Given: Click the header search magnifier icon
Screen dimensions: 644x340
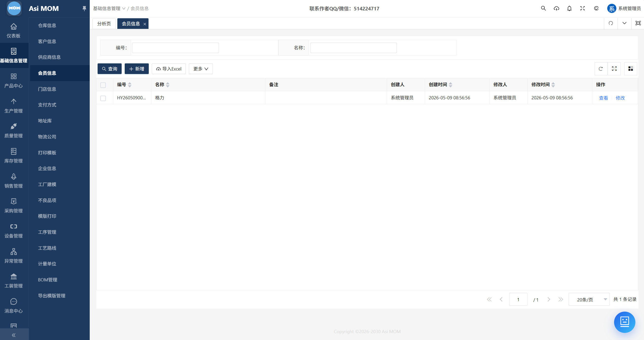Looking at the screenshot, I should pyautogui.click(x=543, y=8).
